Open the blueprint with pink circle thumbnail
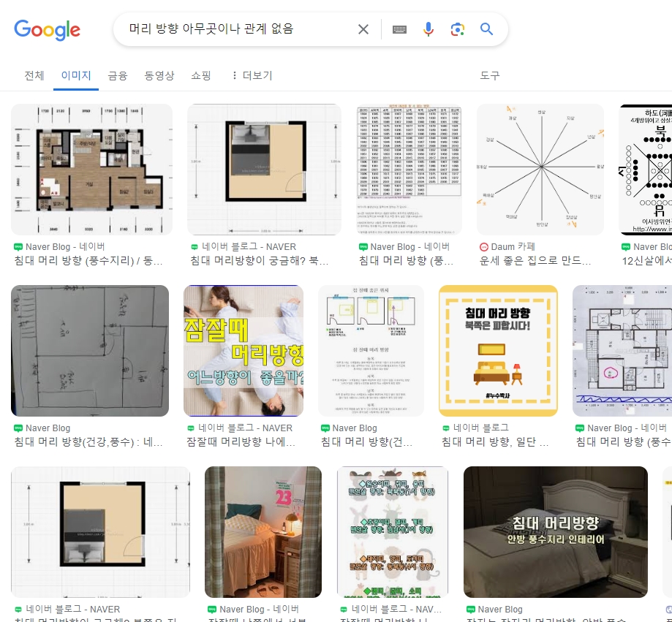This screenshot has width=672, height=622. pyautogui.click(x=622, y=350)
